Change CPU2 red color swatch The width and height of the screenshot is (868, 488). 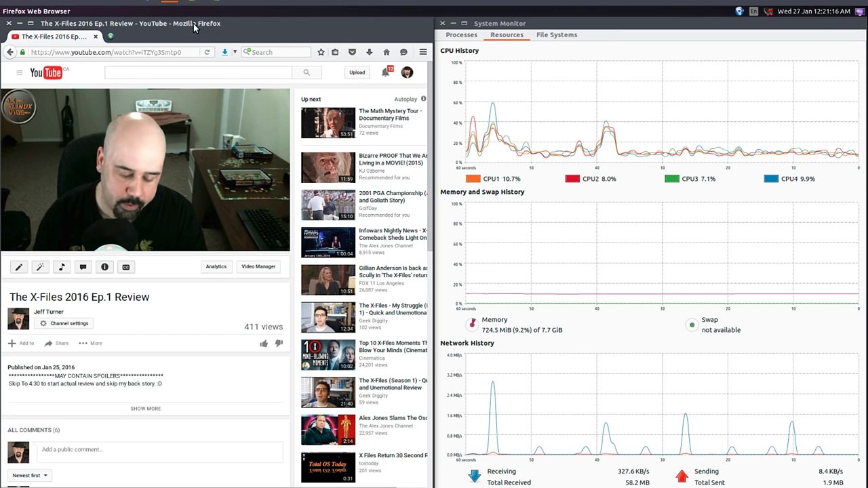point(572,179)
